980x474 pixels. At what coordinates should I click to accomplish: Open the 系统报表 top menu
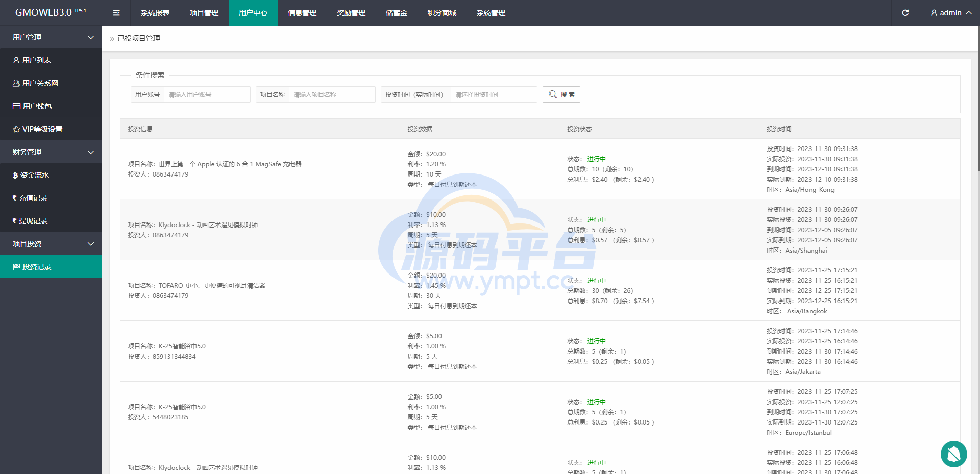155,13
